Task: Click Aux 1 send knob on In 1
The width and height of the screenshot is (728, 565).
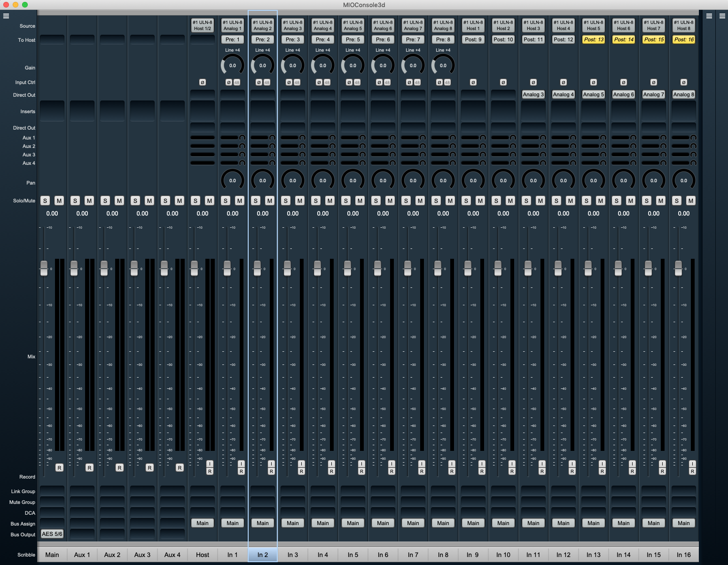Action: pos(242,138)
